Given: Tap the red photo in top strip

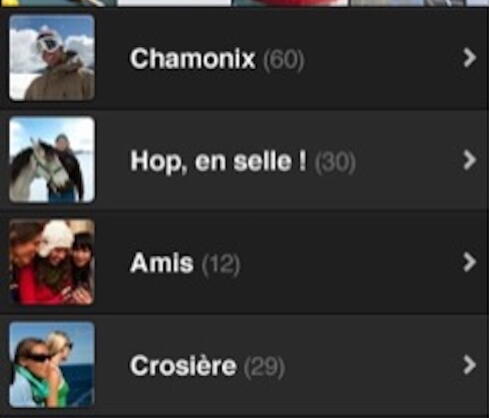Looking at the screenshot, I should click(290, 3).
